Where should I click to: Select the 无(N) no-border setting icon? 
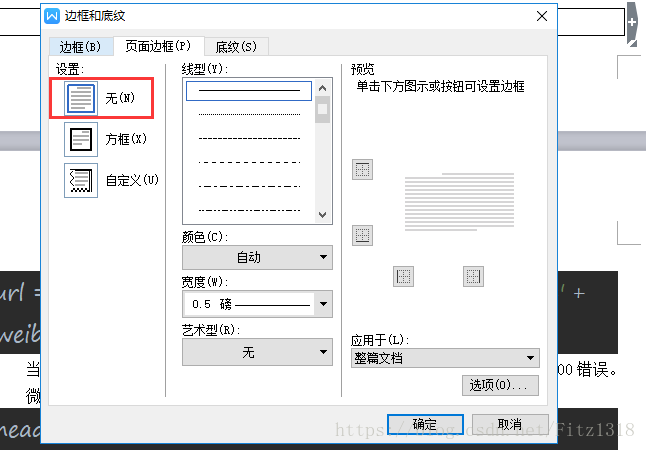(x=81, y=98)
